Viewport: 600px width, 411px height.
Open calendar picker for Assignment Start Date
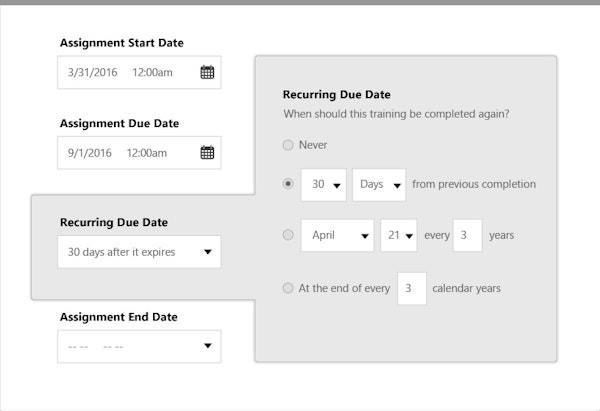(x=207, y=72)
